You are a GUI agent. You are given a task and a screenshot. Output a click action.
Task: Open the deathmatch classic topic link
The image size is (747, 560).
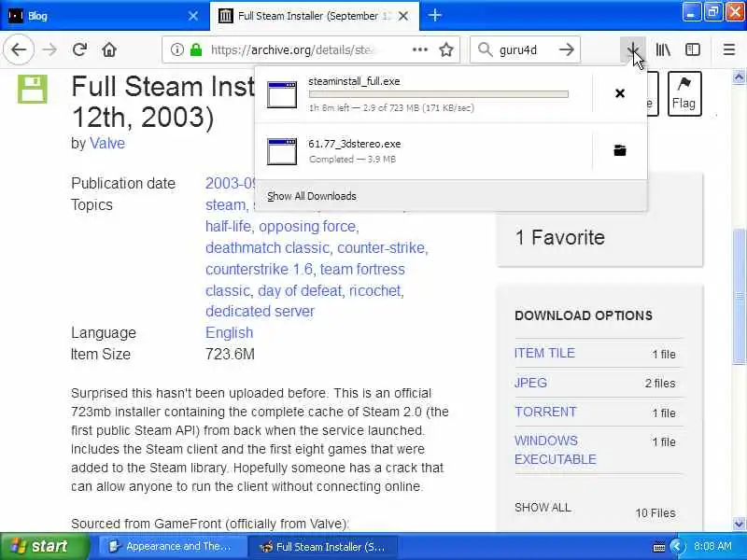click(267, 247)
